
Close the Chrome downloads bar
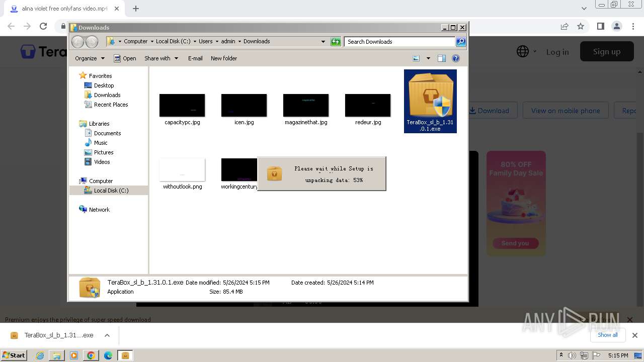(635, 335)
